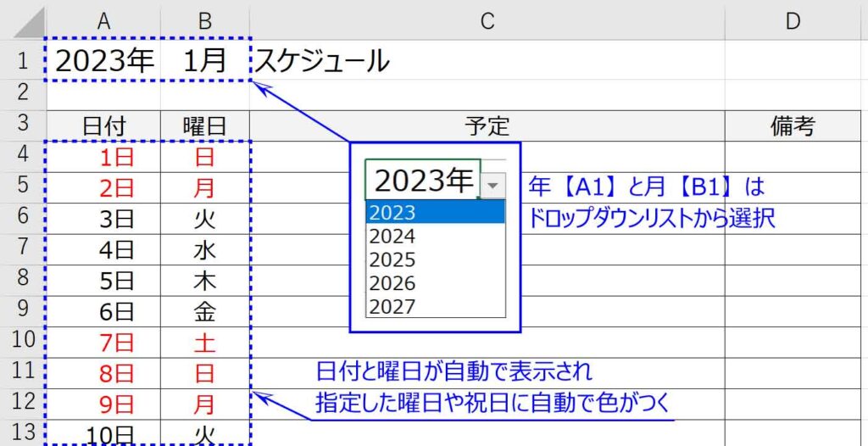Screen dimensions: 868x446
Task: Choose 2027 from the year list
Action: pos(435,305)
